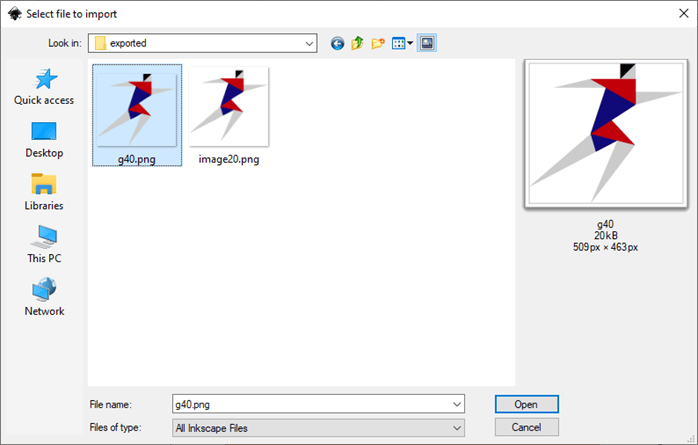Click the 20kB file size text
This screenshot has height=445, width=698.
(605, 235)
